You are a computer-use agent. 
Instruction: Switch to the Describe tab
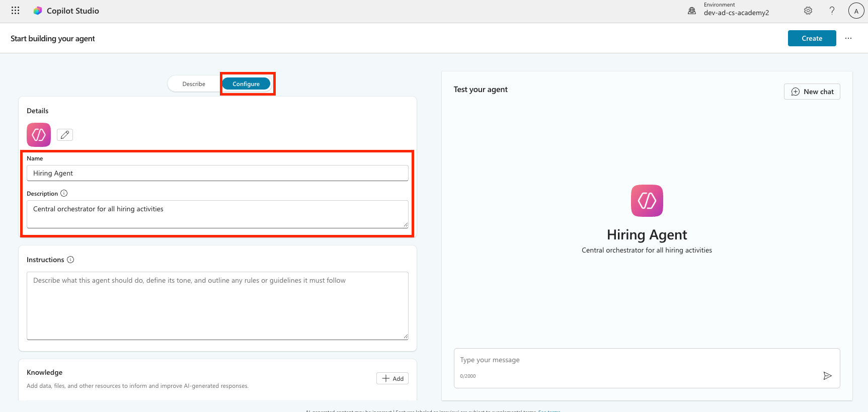[194, 84]
